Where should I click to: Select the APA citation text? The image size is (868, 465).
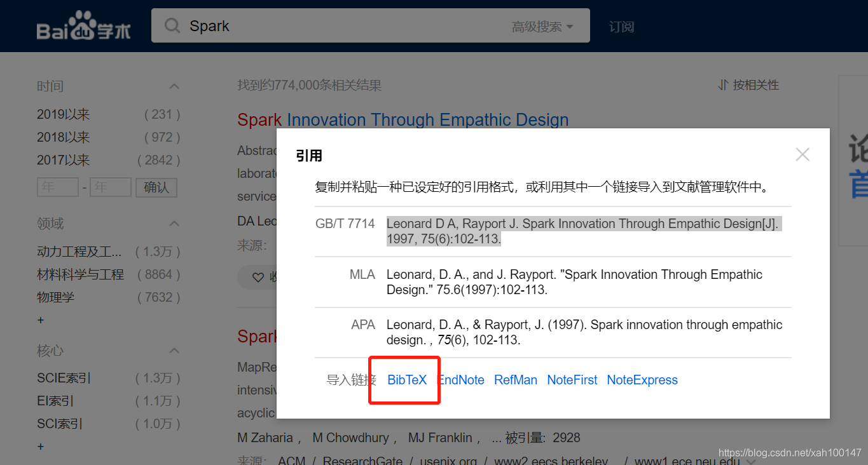click(x=584, y=332)
